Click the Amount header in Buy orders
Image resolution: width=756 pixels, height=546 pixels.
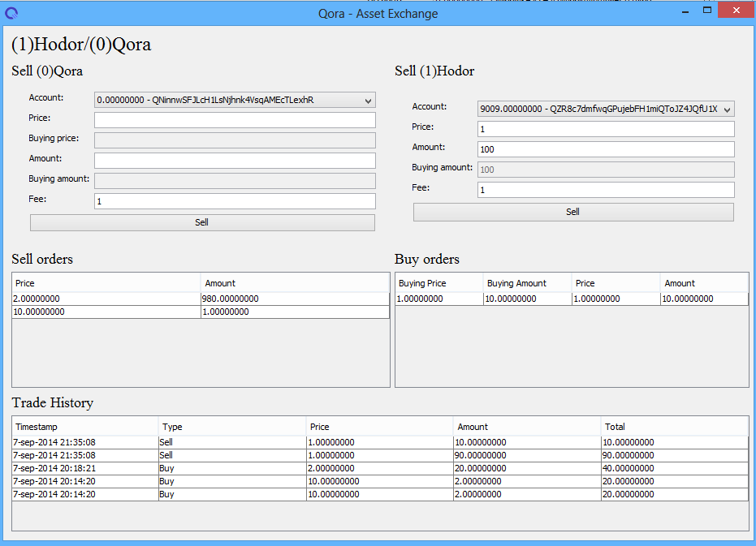[704, 283]
